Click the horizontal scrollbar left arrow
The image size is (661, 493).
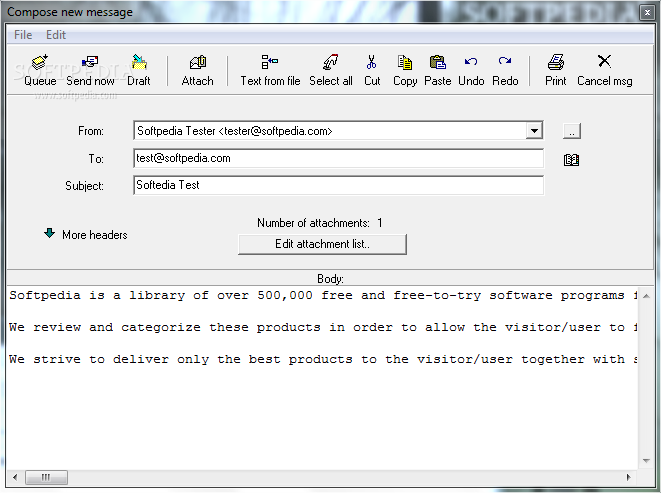tap(15, 477)
